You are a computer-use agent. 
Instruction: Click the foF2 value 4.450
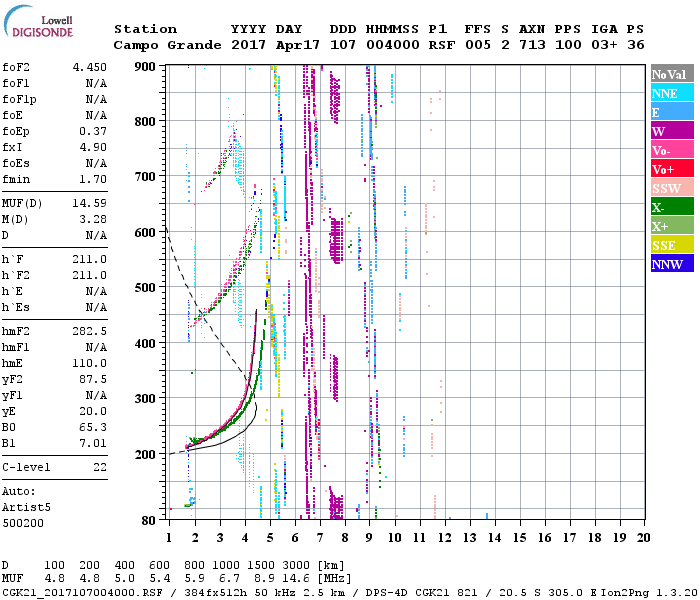pyautogui.click(x=90, y=67)
